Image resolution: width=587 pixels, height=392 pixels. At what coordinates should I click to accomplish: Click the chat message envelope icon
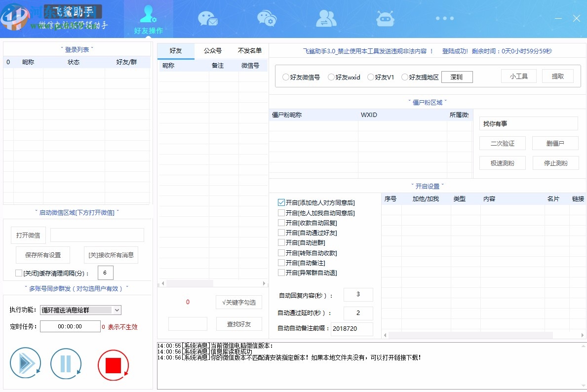[x=207, y=19]
